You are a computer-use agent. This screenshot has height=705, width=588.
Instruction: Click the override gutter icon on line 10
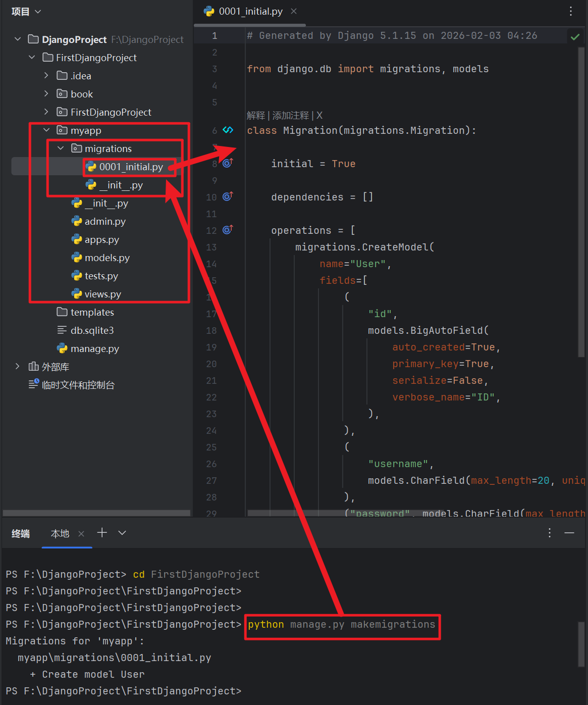click(x=228, y=196)
